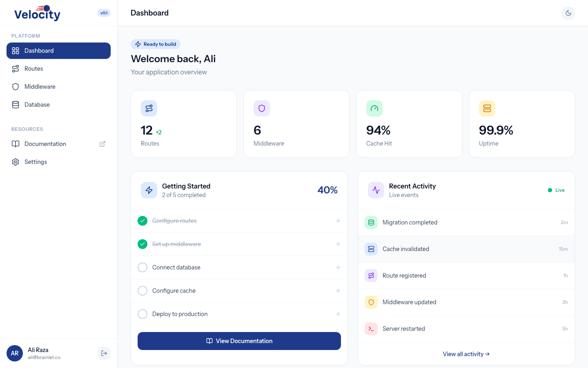Expand the Deploy to production arrow
This screenshot has height=368, width=588.
pyautogui.click(x=337, y=314)
